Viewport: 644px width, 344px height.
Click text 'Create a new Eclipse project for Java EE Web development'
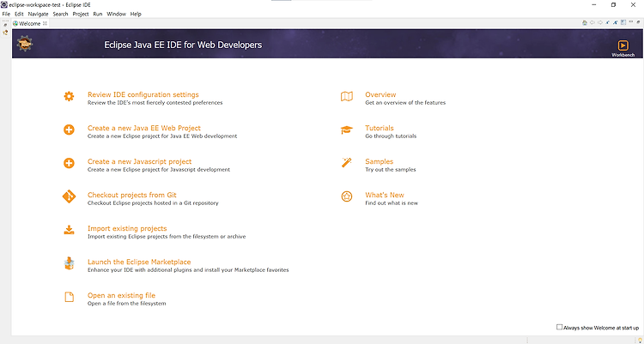point(162,136)
